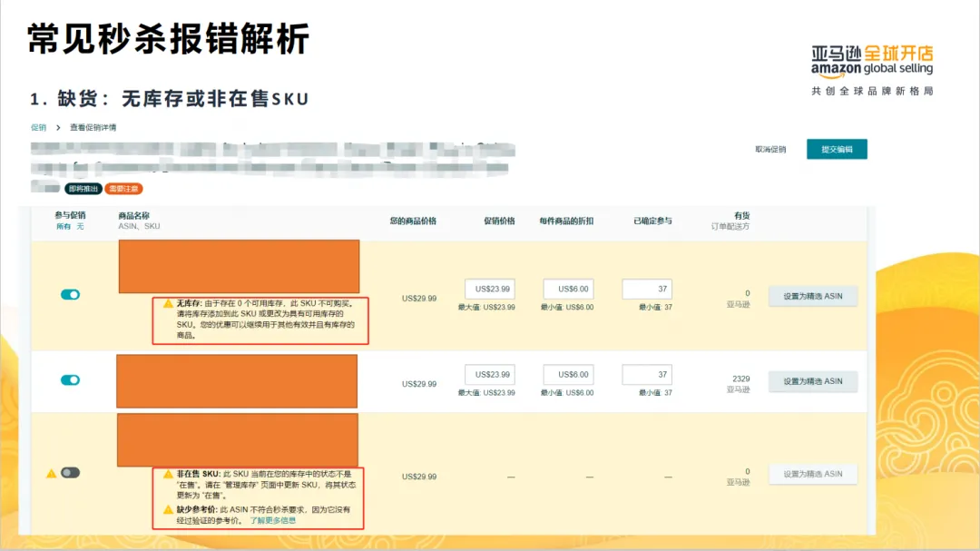Click warning triangle left of the disabled toggle
980x551 pixels.
pyautogui.click(x=51, y=474)
